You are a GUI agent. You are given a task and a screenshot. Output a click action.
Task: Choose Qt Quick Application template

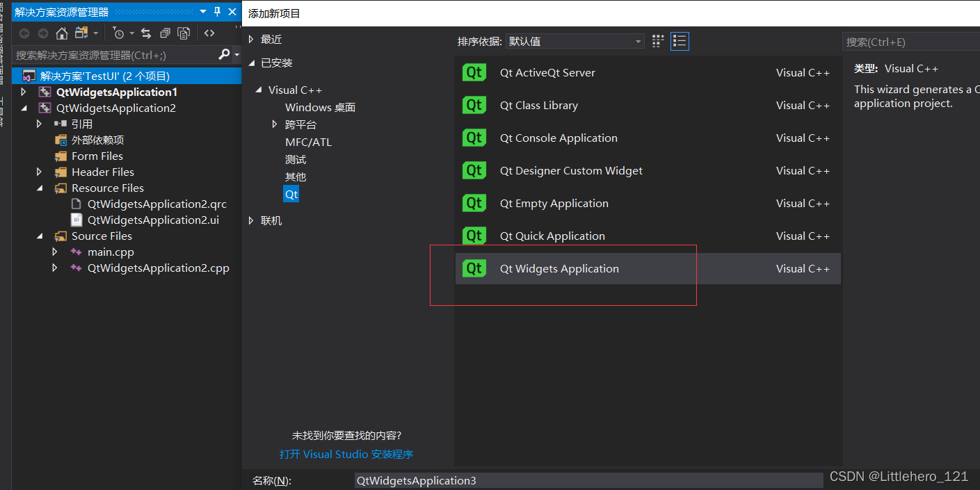pyautogui.click(x=648, y=236)
